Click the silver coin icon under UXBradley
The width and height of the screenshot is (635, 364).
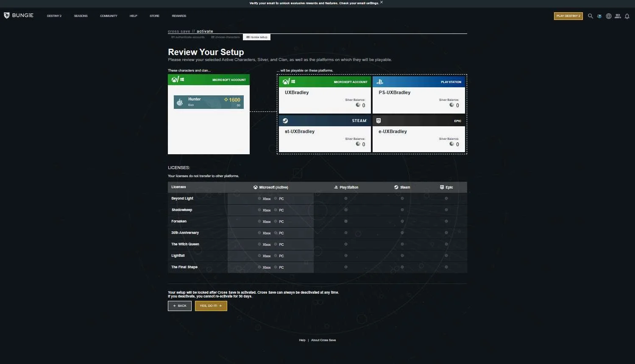tap(358, 105)
